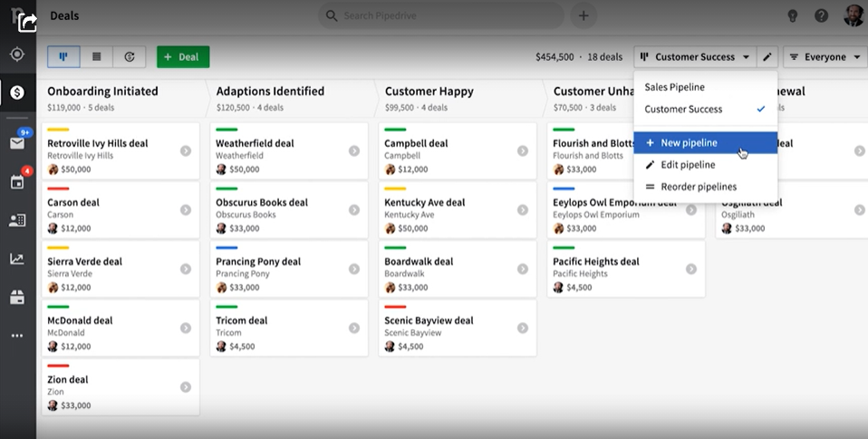Click arrow on Obscurus Books deal
Screen dimensions: 868x439
coord(354,210)
